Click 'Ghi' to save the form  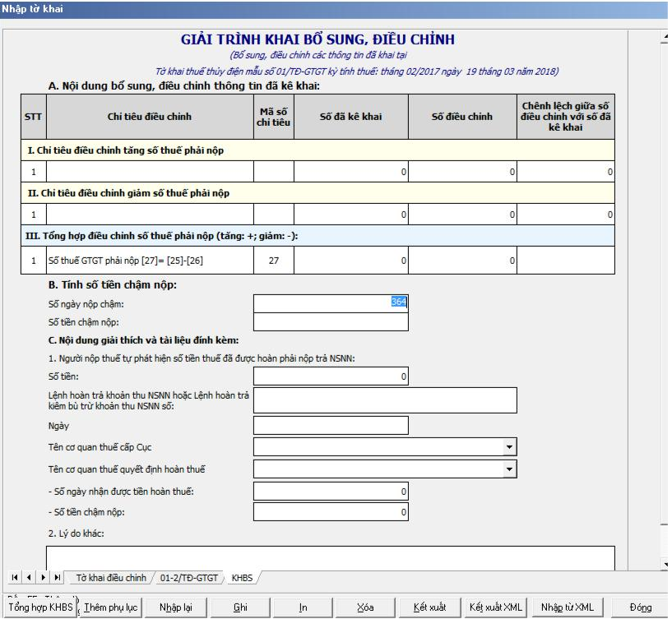(240, 607)
